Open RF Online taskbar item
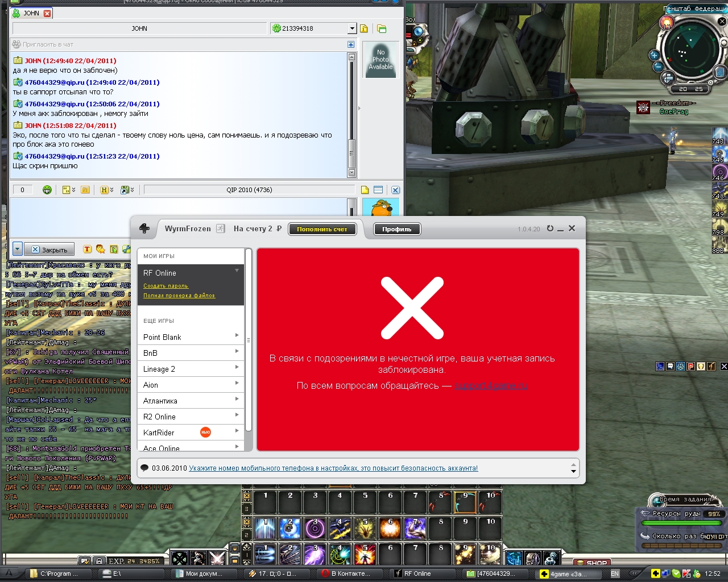This screenshot has height=582, width=728. click(424, 573)
